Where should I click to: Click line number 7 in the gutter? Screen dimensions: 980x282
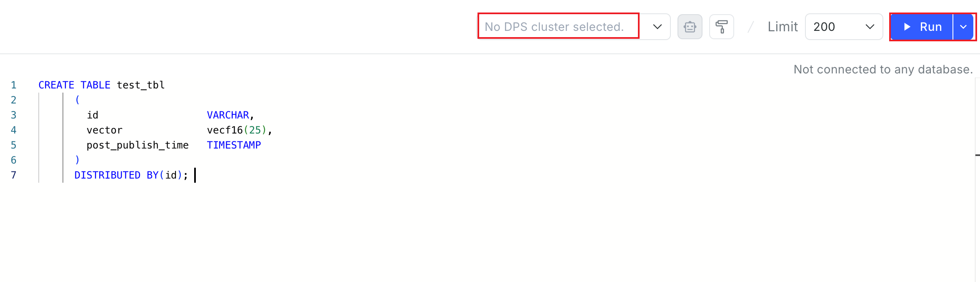pos(14,175)
